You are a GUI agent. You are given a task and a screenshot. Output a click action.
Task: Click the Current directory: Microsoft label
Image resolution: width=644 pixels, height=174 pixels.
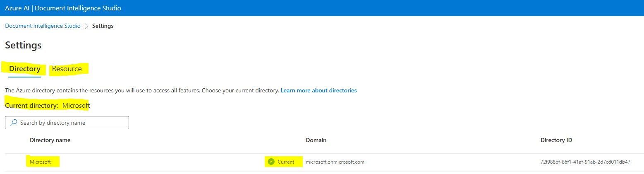47,106
